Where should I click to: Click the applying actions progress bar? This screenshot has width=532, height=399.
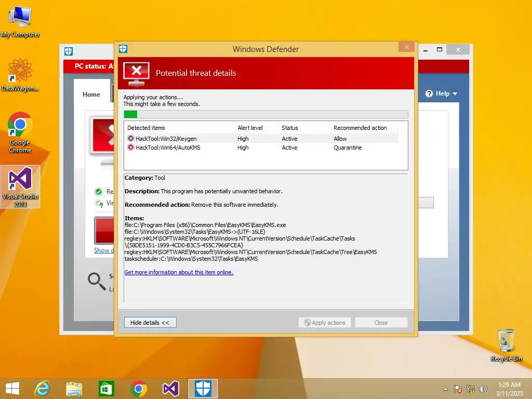coord(265,114)
